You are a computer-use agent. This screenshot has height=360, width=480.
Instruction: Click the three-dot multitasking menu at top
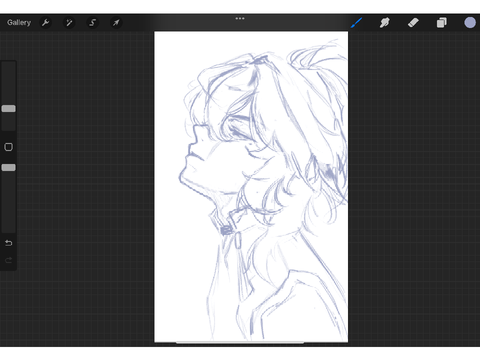pos(240,18)
